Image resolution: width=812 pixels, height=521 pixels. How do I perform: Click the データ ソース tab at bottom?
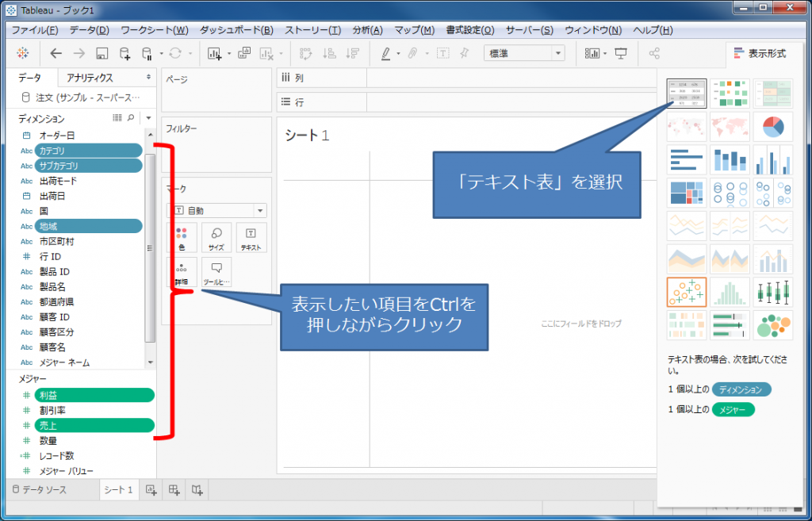[44, 490]
